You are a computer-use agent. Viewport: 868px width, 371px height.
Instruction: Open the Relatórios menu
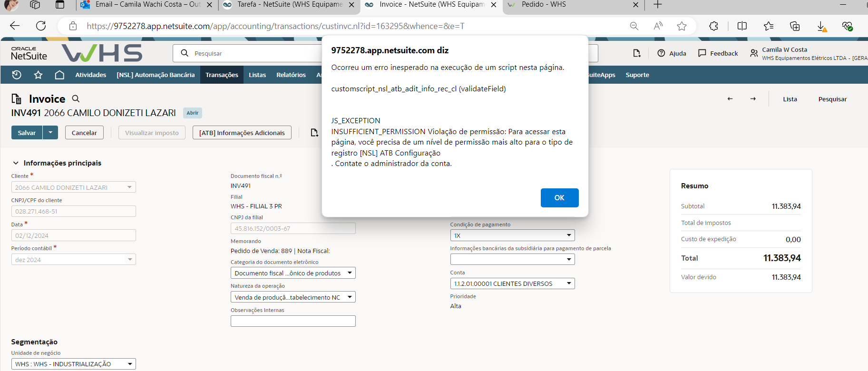pyautogui.click(x=291, y=75)
